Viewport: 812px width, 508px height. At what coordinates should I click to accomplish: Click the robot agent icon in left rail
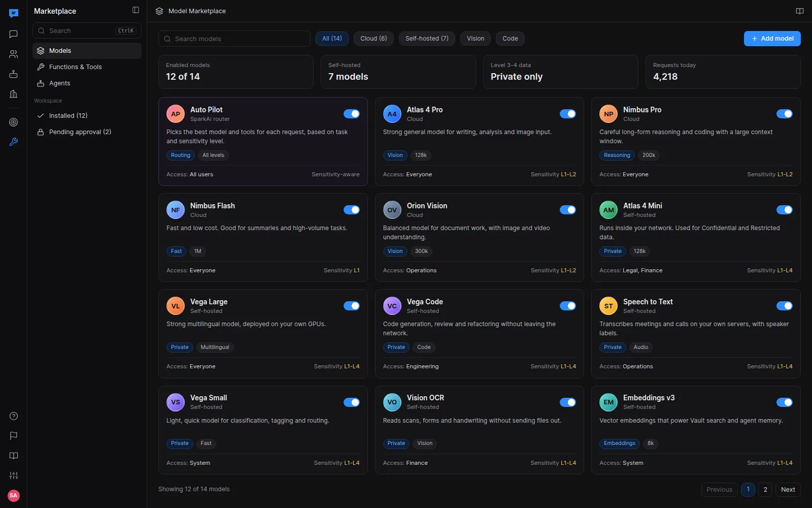tap(14, 74)
